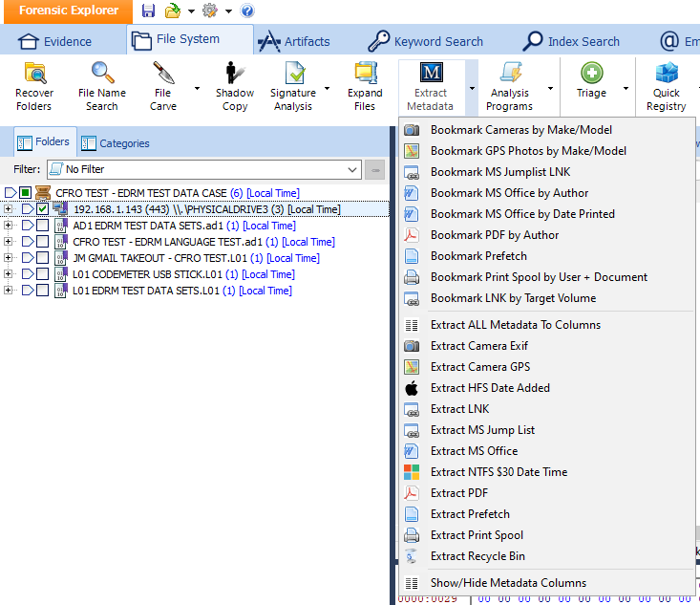
Task: Click the Expand Files icon
Action: pyautogui.click(x=365, y=85)
